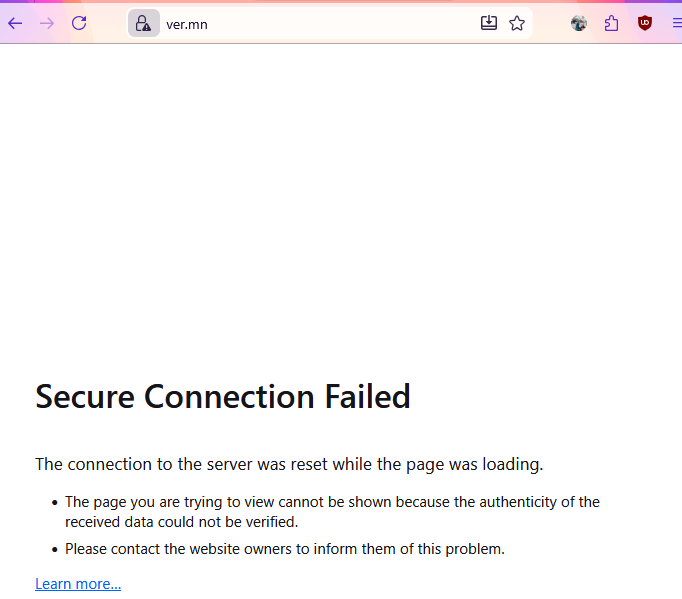The image size is (682, 599).
Task: Reload the current page
Action: pos(79,23)
